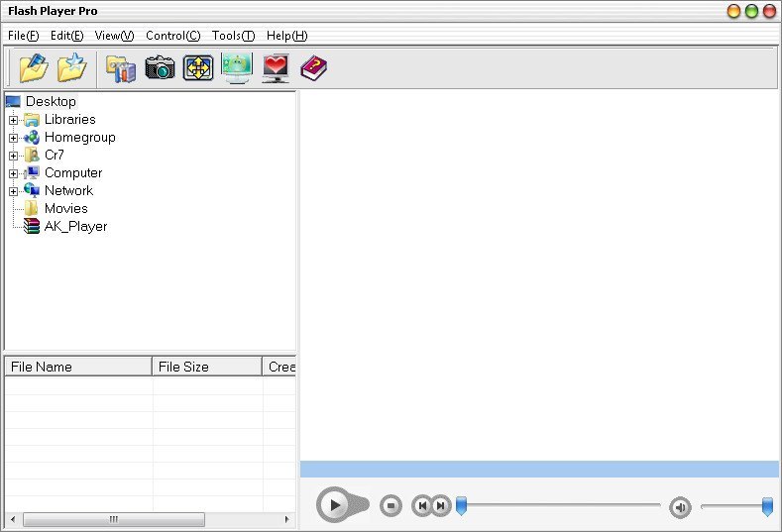Select Desktop in the folder tree

click(x=51, y=102)
